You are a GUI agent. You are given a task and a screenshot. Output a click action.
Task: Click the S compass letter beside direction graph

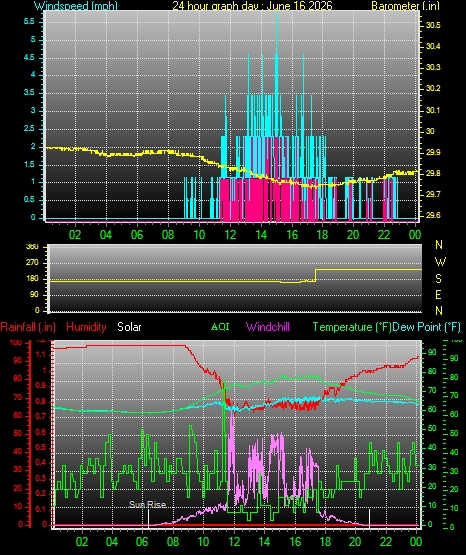click(x=438, y=279)
